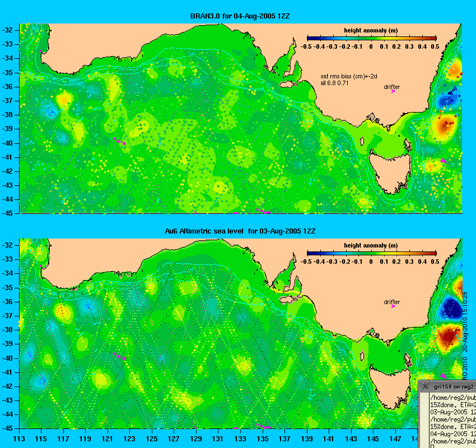Click the dark blue cold eddy in the Altimetric map
Screen dimensions: 476x448
click(x=451, y=308)
